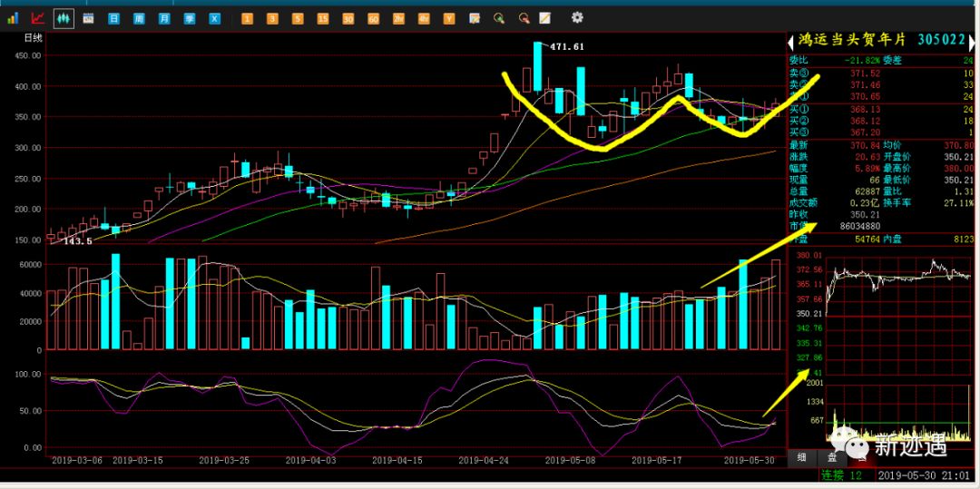Click the inner volume value 8123

pyautogui.click(x=963, y=239)
